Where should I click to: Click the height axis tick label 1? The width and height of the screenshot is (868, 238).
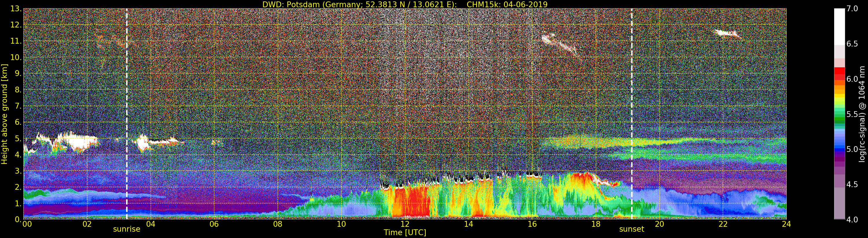tap(18, 203)
